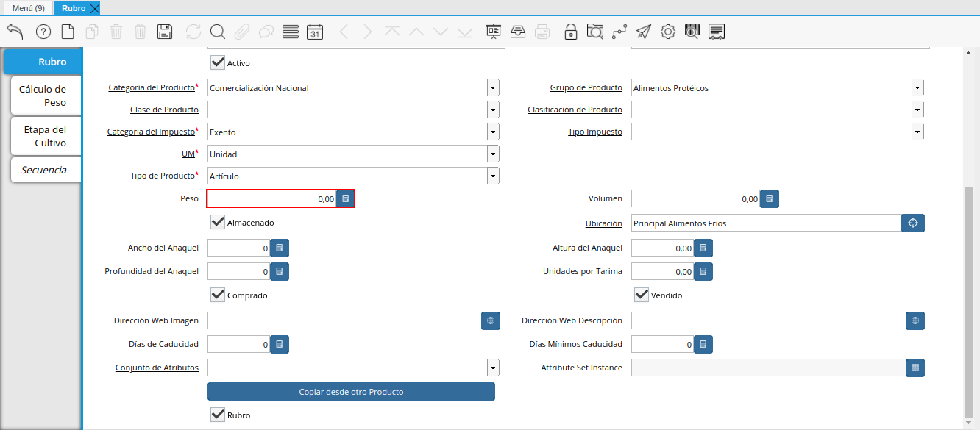
Task: Click Ubicación locator target button
Action: (913, 223)
